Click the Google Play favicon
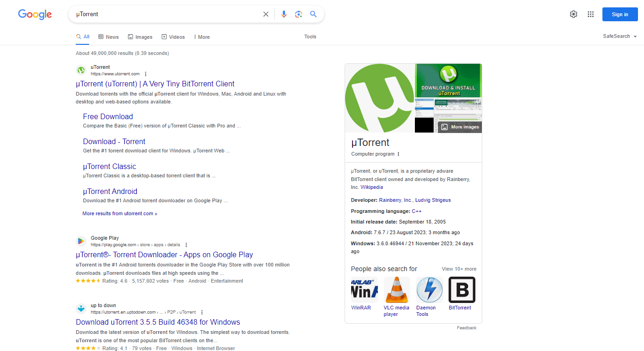The image size is (644, 351). coord(81,241)
